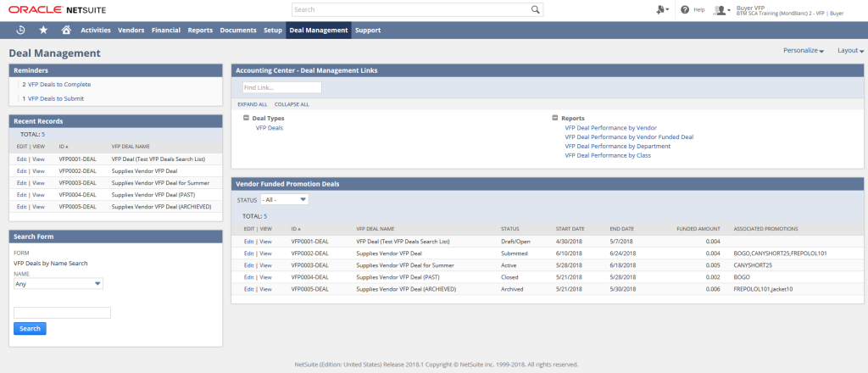Edit VFP0004-DEAL in Vendor Funded Promotion Deals
The height and width of the screenshot is (373, 868).
pos(248,277)
